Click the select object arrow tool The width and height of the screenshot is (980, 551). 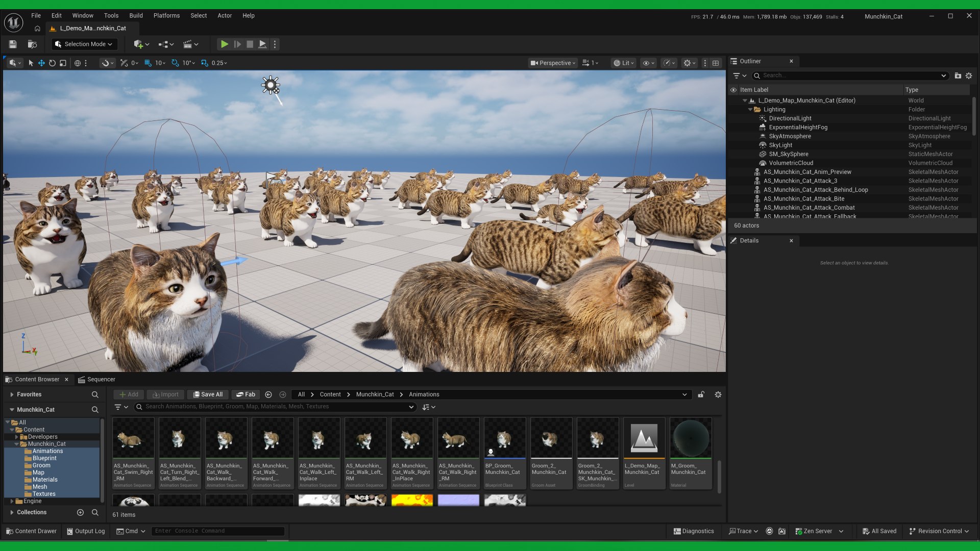31,63
